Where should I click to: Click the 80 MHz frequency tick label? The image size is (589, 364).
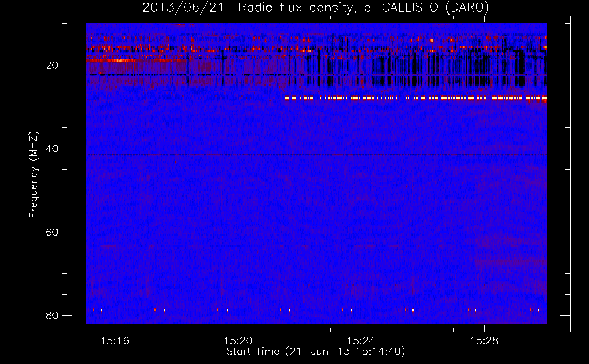52,315
